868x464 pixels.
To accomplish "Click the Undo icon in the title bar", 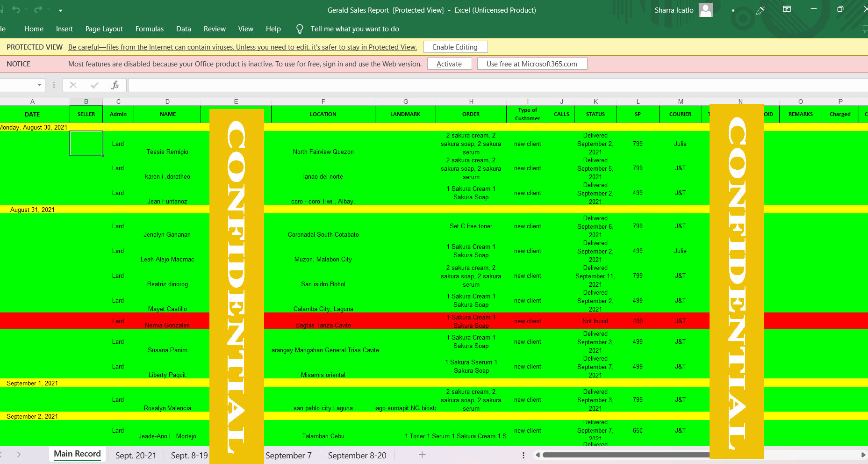I will pos(16,10).
